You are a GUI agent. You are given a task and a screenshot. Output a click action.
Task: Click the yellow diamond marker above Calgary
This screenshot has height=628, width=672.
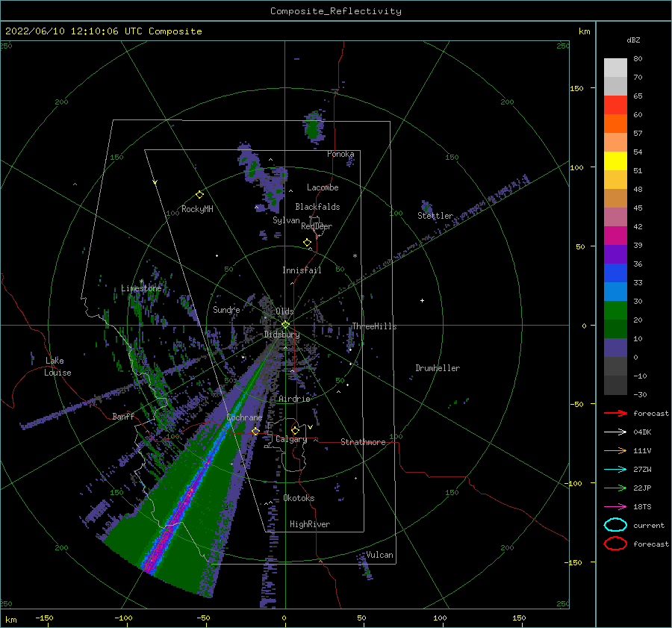(295, 430)
